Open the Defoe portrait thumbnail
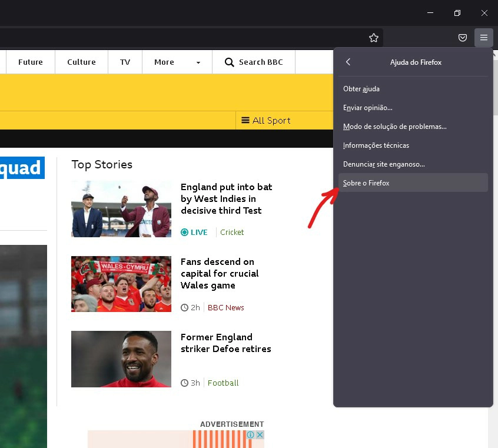The image size is (498, 448). [x=121, y=359]
